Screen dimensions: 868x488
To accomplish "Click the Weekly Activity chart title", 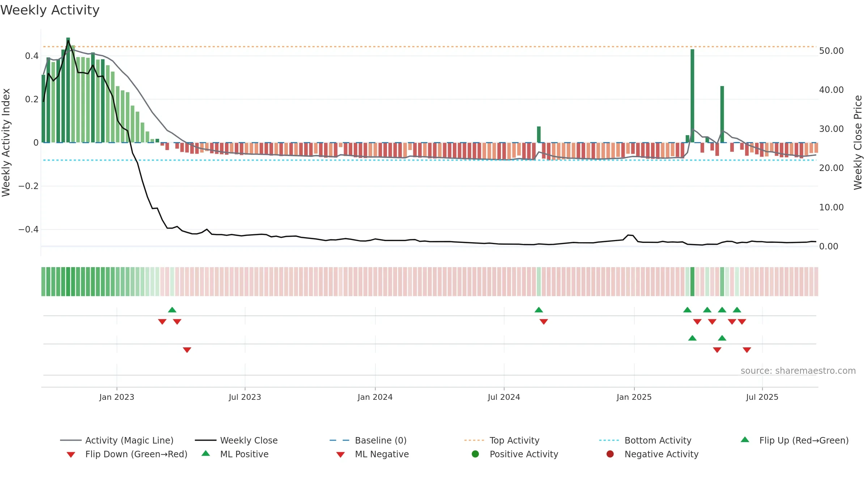I will [x=50, y=10].
